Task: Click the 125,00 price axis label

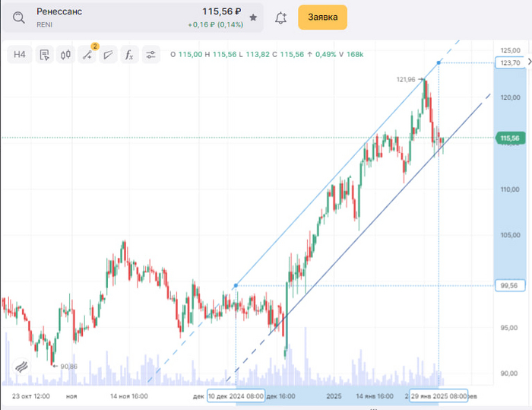Action: click(511, 51)
